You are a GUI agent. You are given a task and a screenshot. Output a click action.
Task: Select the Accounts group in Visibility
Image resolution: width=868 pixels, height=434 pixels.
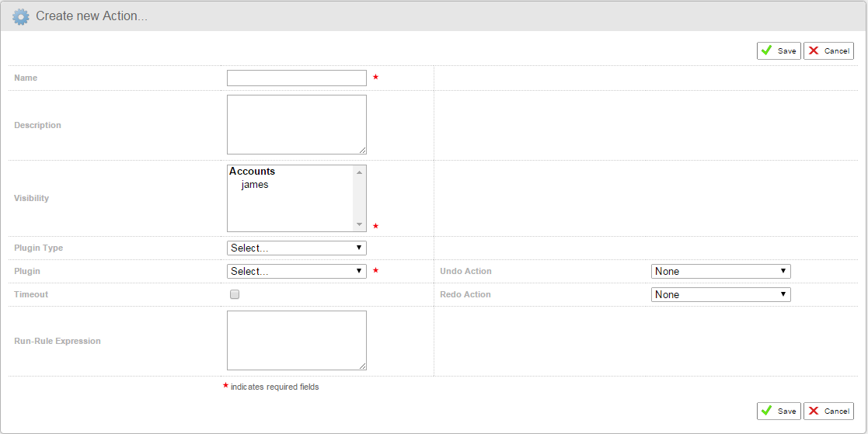tap(253, 172)
